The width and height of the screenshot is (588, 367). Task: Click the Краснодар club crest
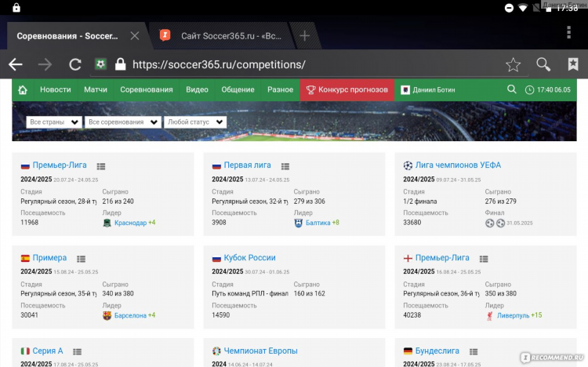pos(107,223)
